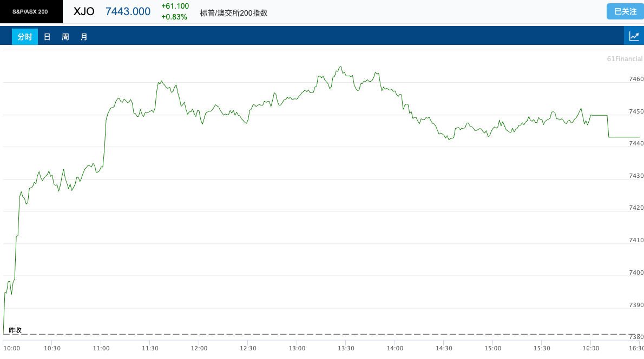
Task: Switch to the 月 monthly chart tab
Action: (x=84, y=37)
